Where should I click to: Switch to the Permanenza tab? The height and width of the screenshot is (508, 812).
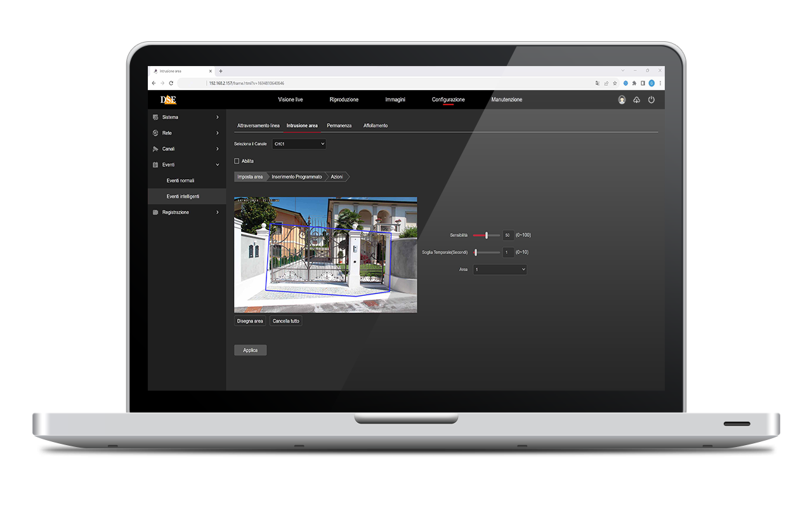339,125
